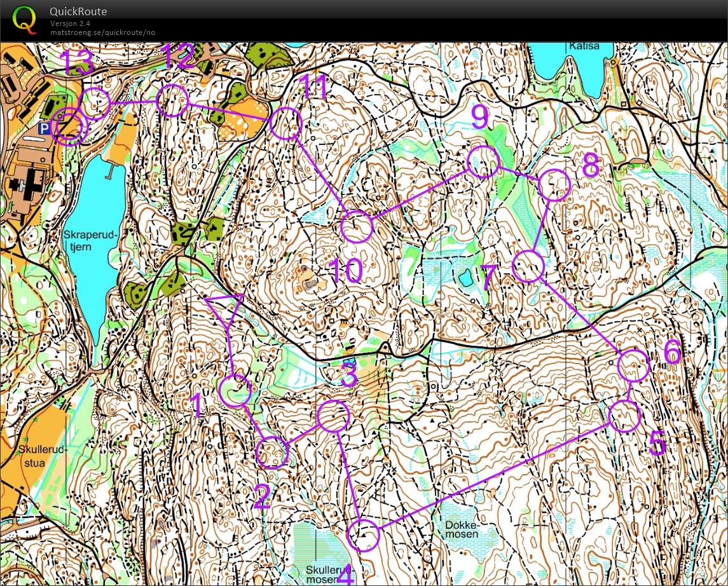
Task: Select control circle 6
Action: [x=633, y=366]
